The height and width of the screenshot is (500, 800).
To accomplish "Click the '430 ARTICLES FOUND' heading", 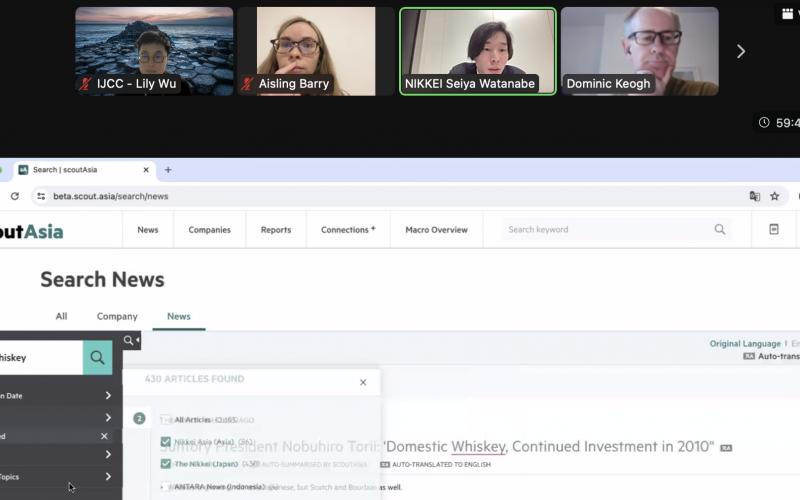I will 194,379.
